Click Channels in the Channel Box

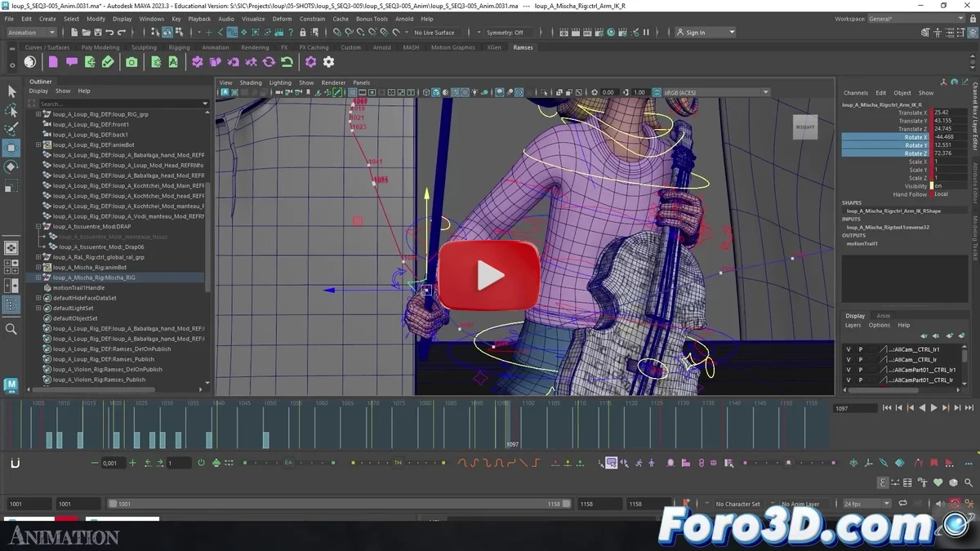click(856, 93)
